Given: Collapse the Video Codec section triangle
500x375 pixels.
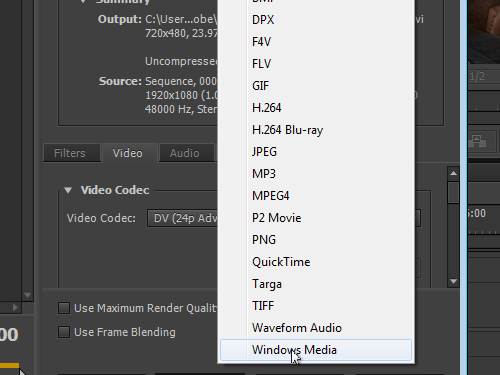Looking at the screenshot, I should point(68,190).
